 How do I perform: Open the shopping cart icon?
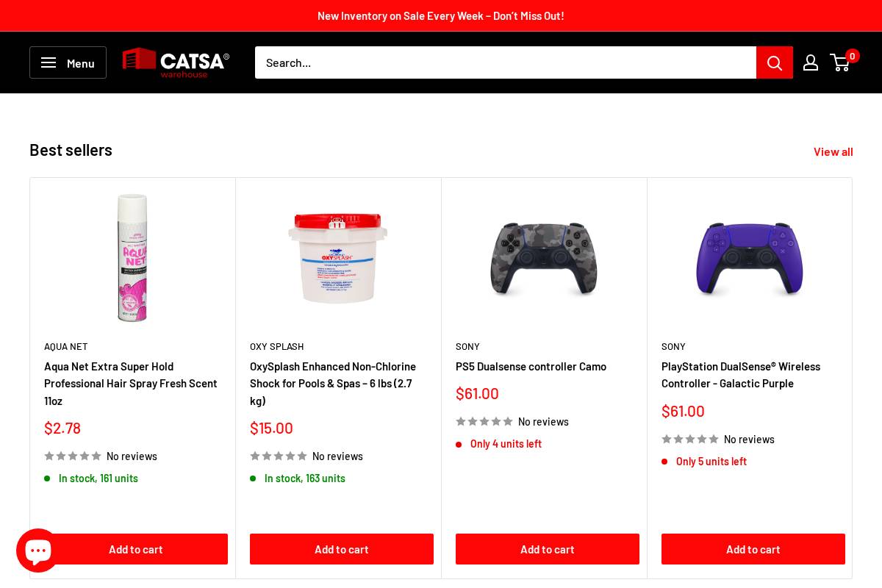click(x=840, y=62)
